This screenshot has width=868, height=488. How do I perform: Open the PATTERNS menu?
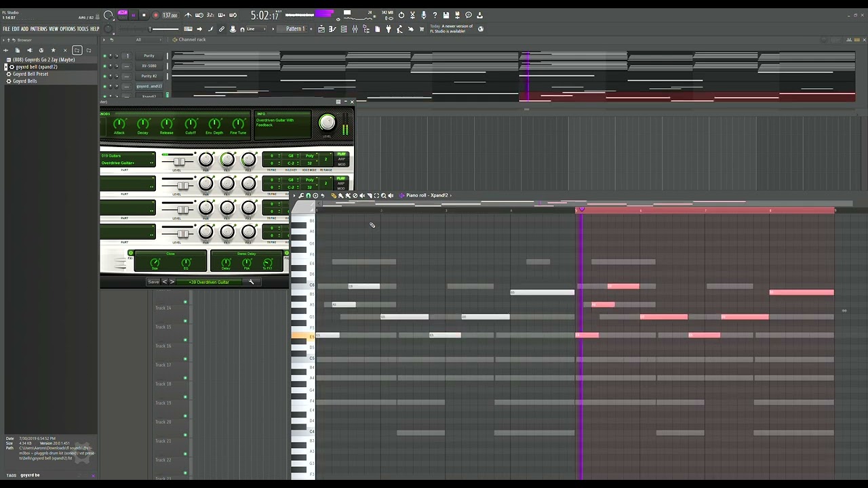pos(39,29)
